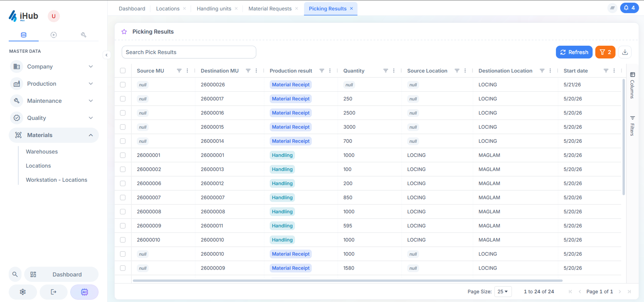
Task: Click Handling badge for Source MU 26000007
Action: click(x=282, y=198)
